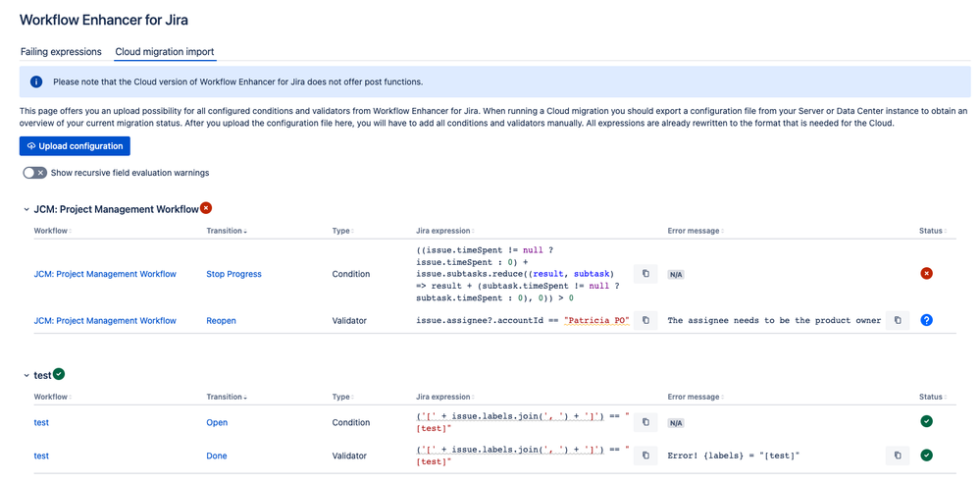Sort test table by Jira expression column
Image resolution: width=980 pixels, height=483 pixels.
tap(444, 397)
